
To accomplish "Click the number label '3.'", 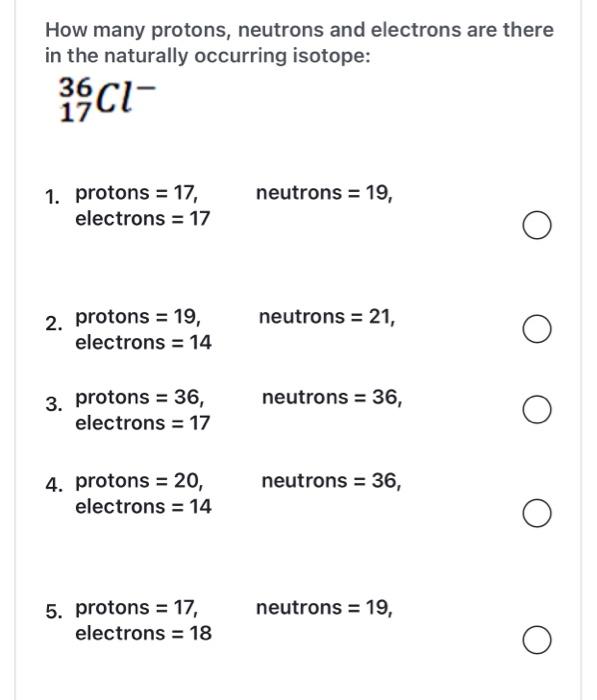I will tap(54, 404).
